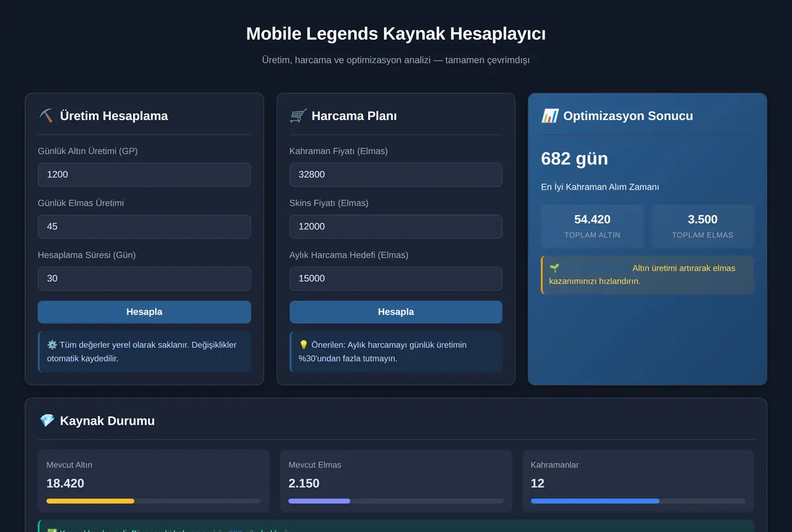The height and width of the screenshot is (532, 792).
Task: Click the Mevcut Altın value 18.420
Action: (x=65, y=483)
